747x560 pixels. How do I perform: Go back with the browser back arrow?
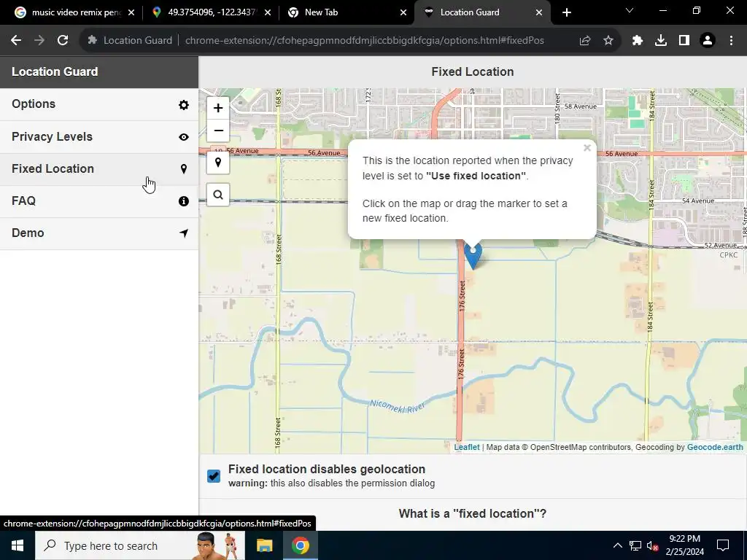[16, 41]
